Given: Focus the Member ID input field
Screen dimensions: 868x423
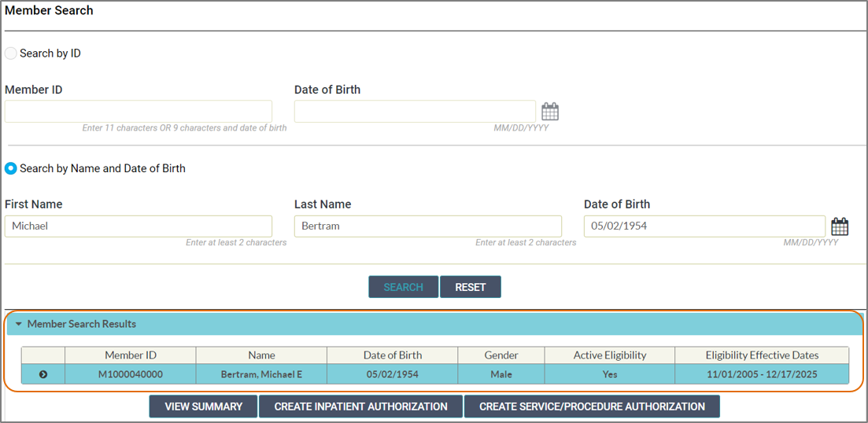Looking at the screenshot, I should pyautogui.click(x=139, y=111).
